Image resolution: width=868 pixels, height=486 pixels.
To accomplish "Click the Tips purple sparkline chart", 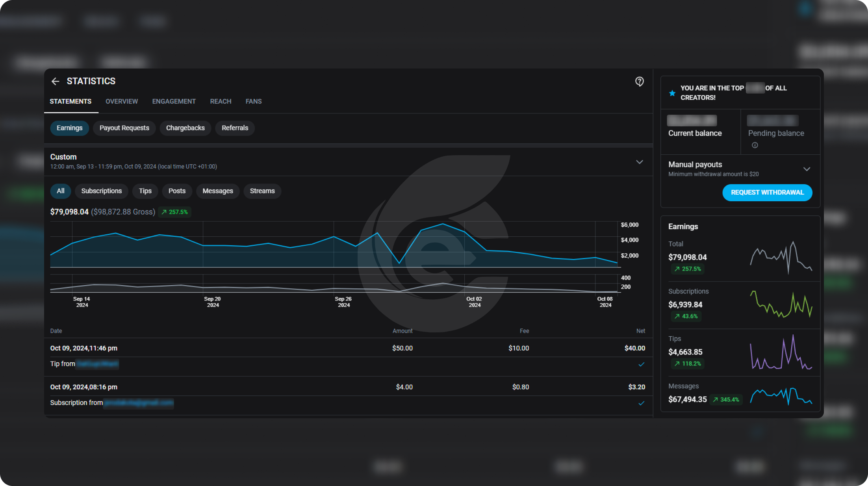I will [781, 352].
